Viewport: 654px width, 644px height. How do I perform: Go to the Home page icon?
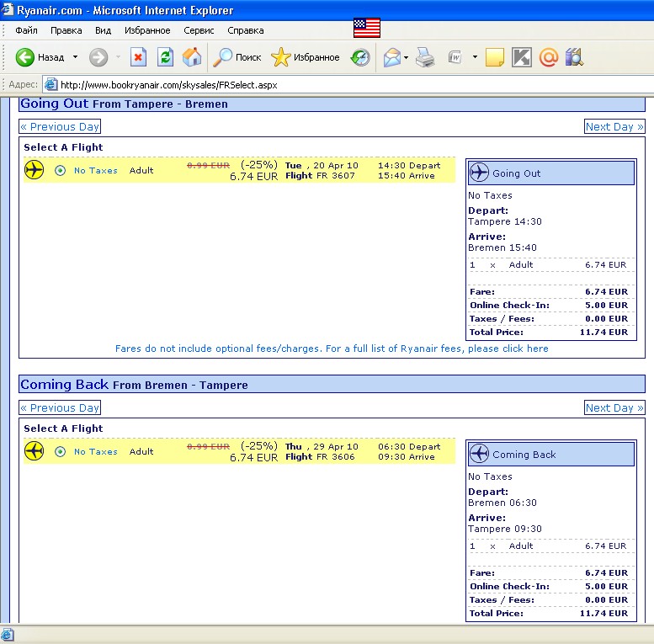click(192, 57)
